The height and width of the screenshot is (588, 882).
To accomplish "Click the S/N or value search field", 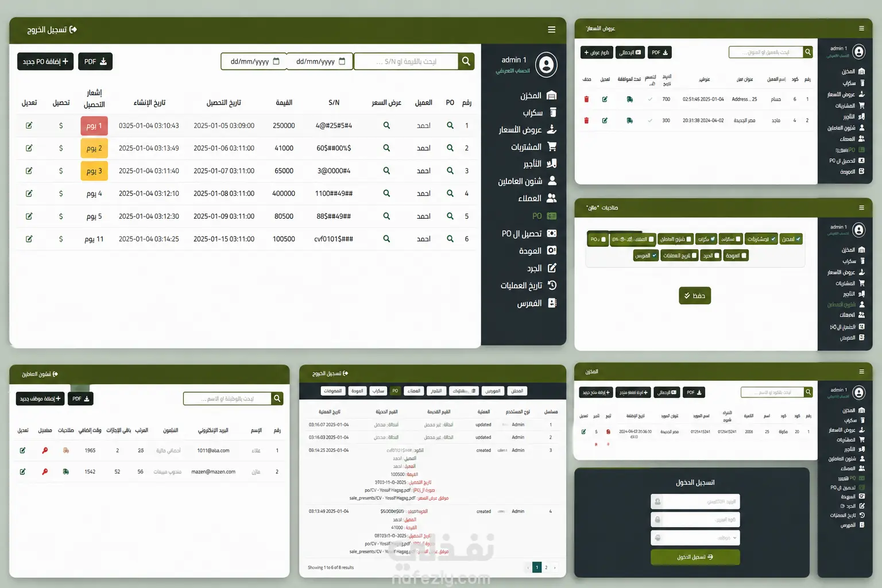I will [x=406, y=61].
